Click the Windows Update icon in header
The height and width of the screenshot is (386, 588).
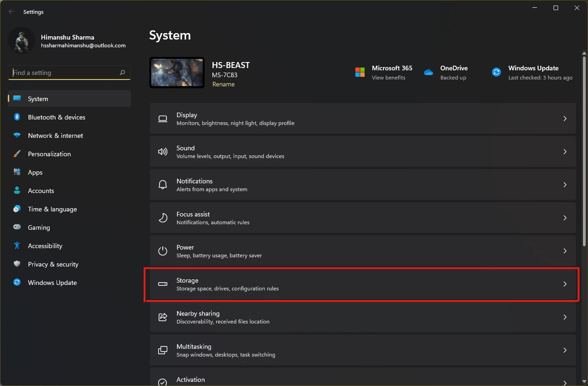(497, 72)
